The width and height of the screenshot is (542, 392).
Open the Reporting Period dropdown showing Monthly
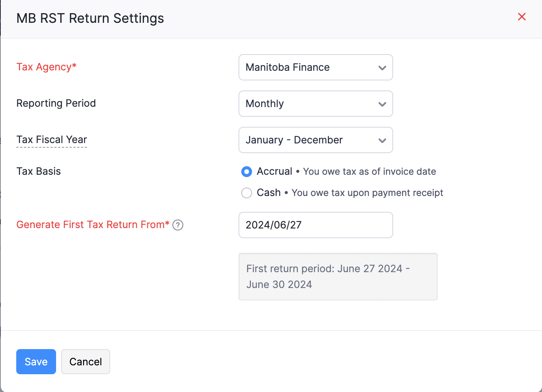click(309, 104)
